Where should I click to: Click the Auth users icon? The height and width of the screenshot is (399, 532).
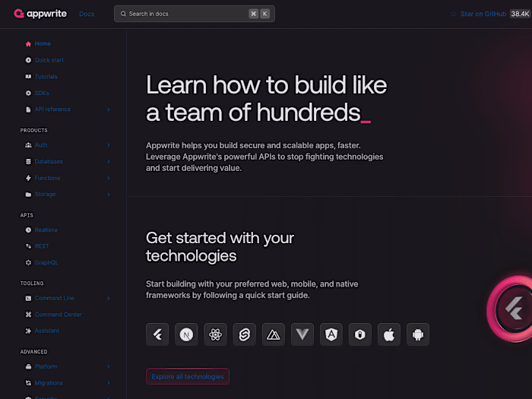click(x=28, y=145)
